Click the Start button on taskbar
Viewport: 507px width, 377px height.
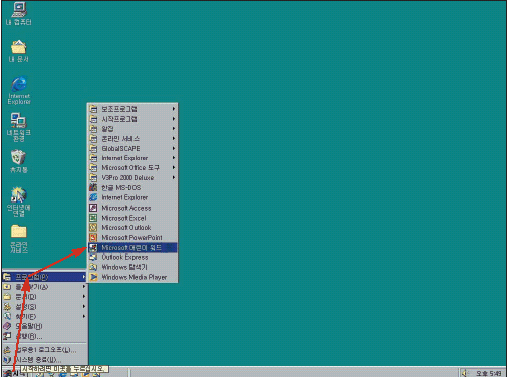coord(13,373)
